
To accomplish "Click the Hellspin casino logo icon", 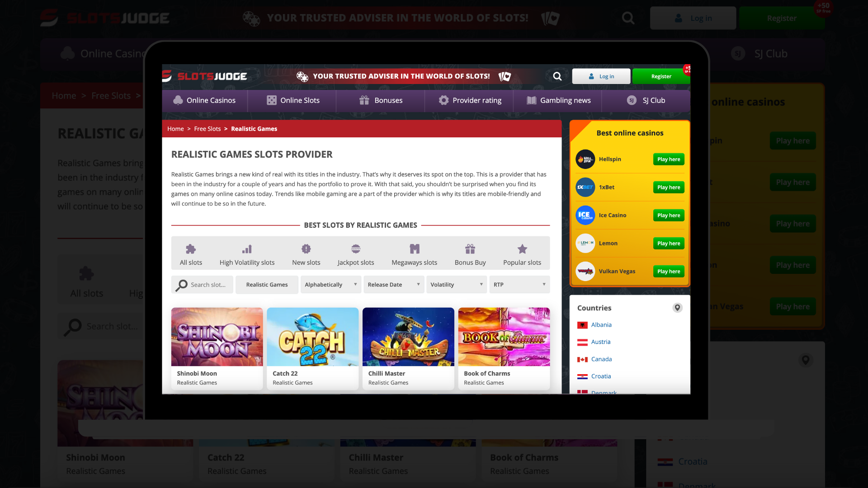I will coord(585,159).
